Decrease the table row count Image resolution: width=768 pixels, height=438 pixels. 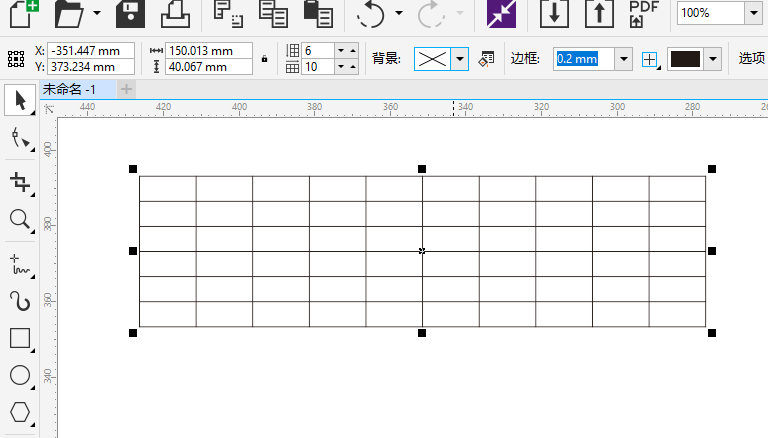coord(341,50)
